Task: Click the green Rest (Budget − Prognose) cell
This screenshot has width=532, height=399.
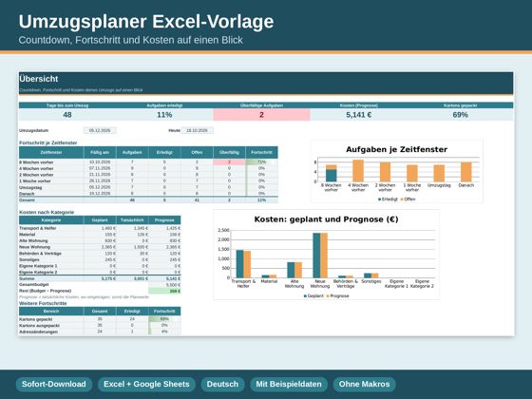Action: point(164,291)
